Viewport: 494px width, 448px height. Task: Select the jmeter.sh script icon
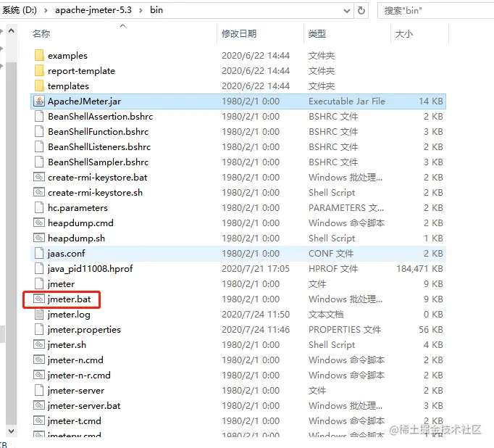click(x=39, y=344)
